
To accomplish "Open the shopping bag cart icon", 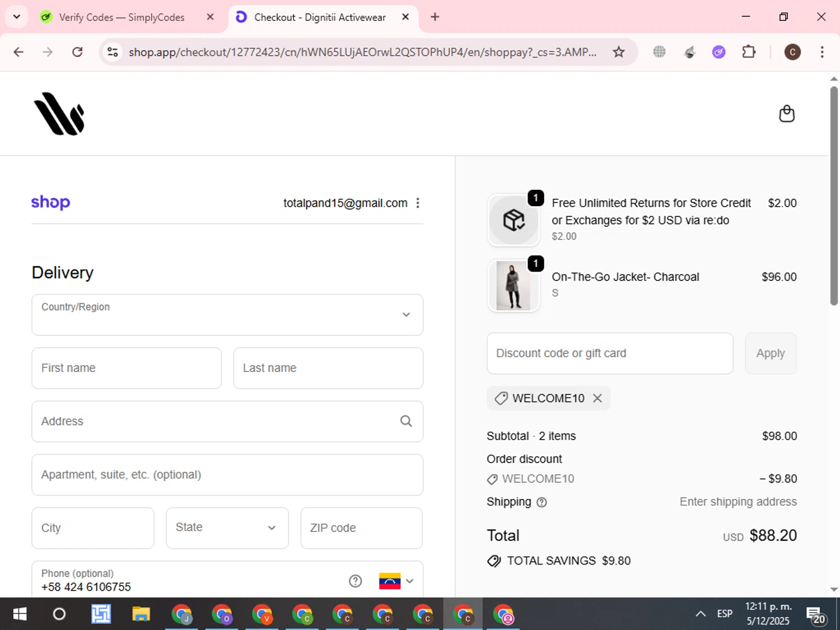I will pos(787,114).
